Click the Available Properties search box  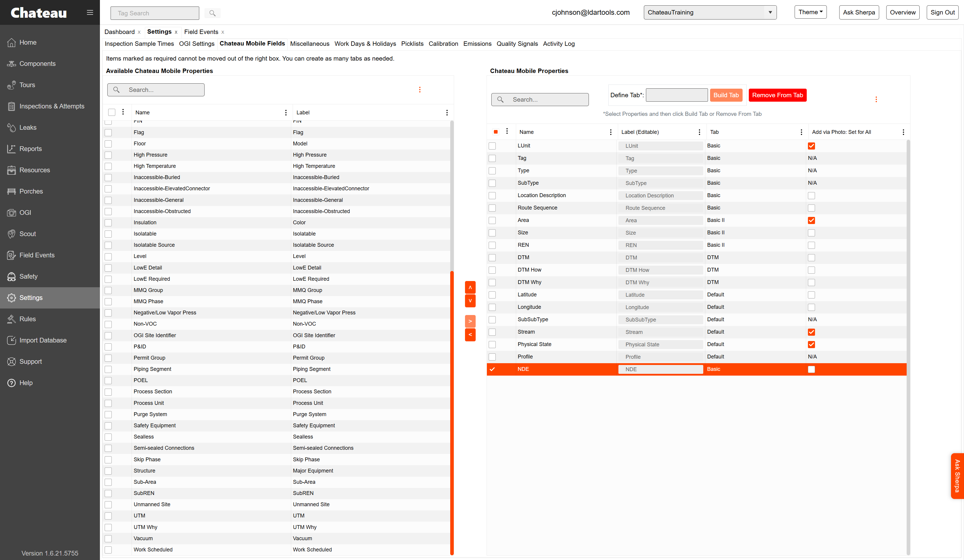pos(156,90)
